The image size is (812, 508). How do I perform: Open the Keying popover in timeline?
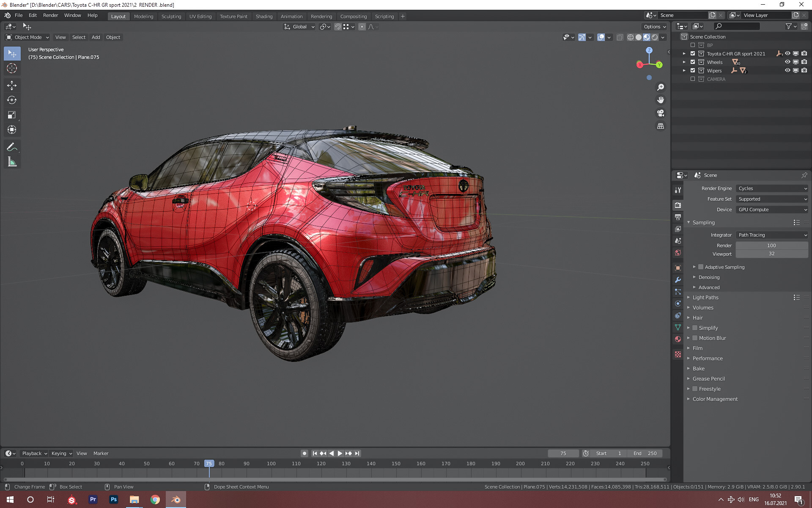[x=61, y=453]
